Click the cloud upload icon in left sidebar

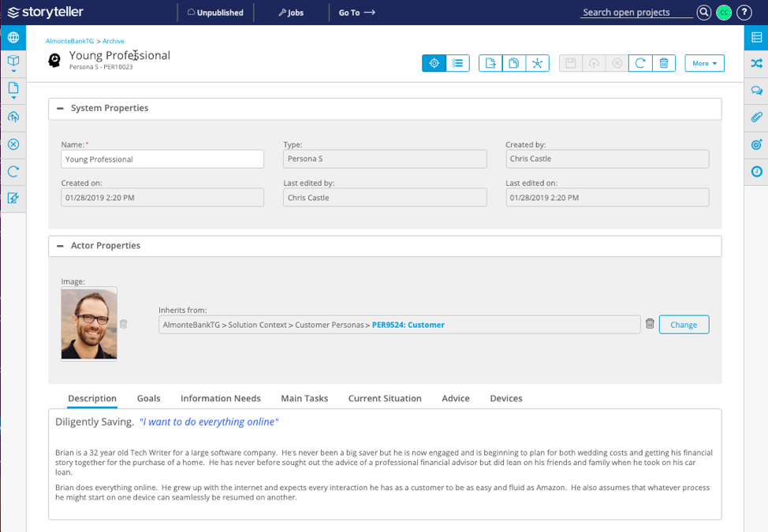coord(13,117)
